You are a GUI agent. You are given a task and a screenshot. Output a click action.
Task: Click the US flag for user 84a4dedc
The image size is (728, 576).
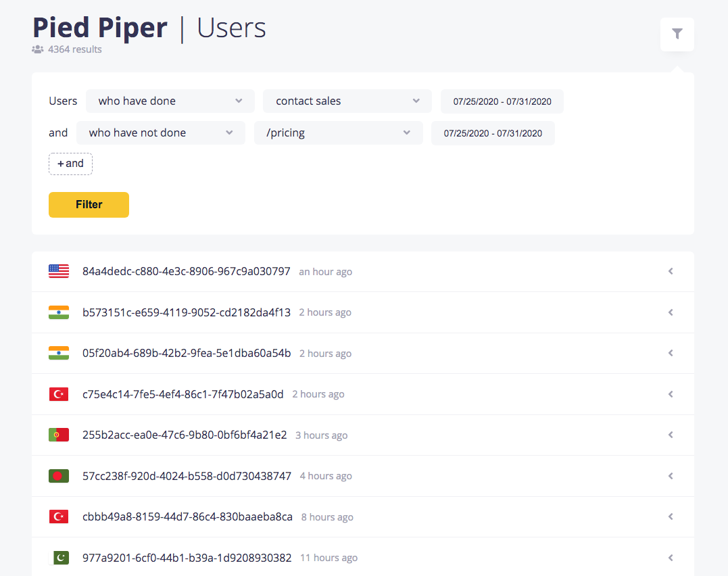click(x=59, y=271)
